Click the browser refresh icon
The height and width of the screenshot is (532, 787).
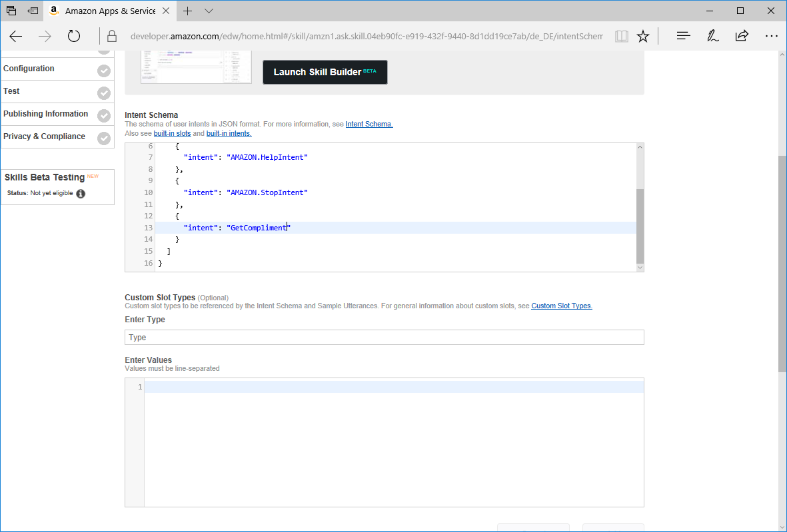74,37
